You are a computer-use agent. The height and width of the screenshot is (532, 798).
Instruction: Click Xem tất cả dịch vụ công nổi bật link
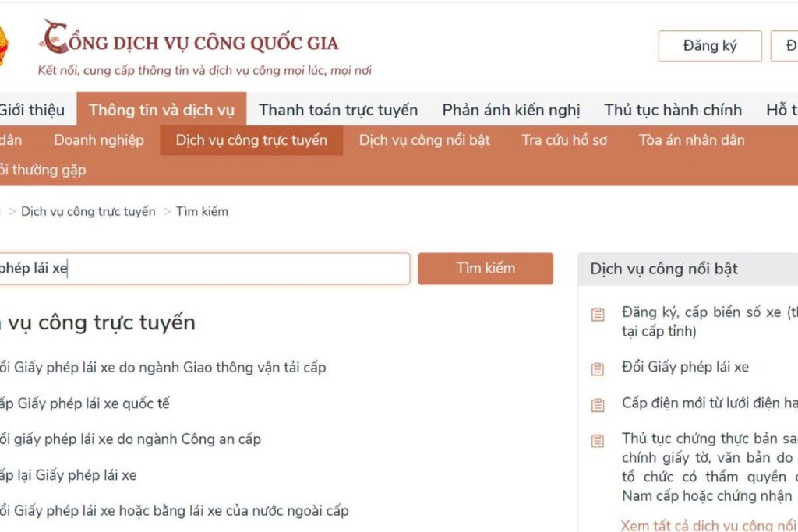click(x=708, y=525)
